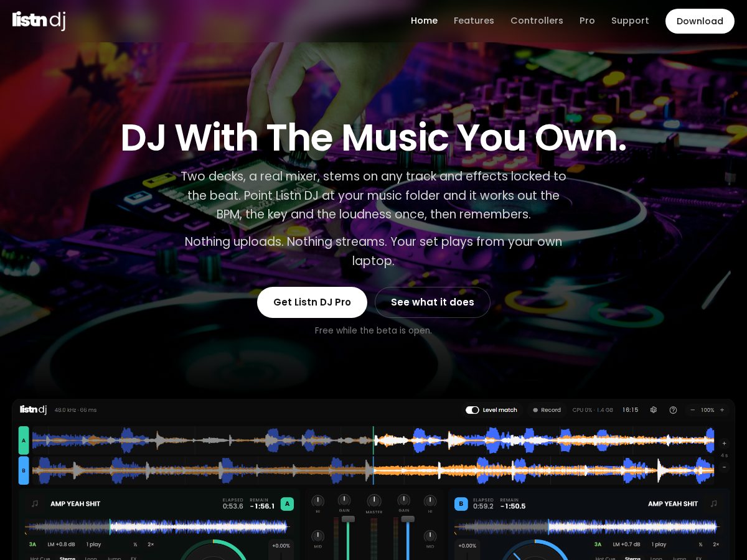Select the blue B badge on deck B

[x=461, y=504]
